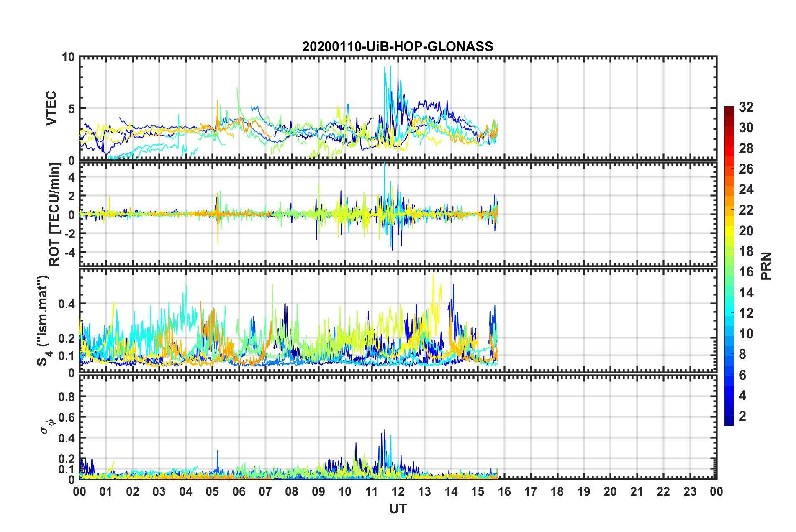Click the x-axis tick label 11

372,491
